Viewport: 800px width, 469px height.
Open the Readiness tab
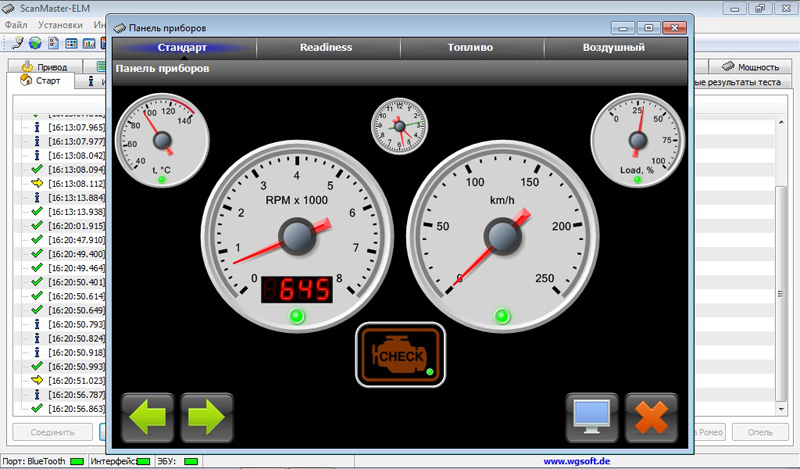tap(326, 47)
